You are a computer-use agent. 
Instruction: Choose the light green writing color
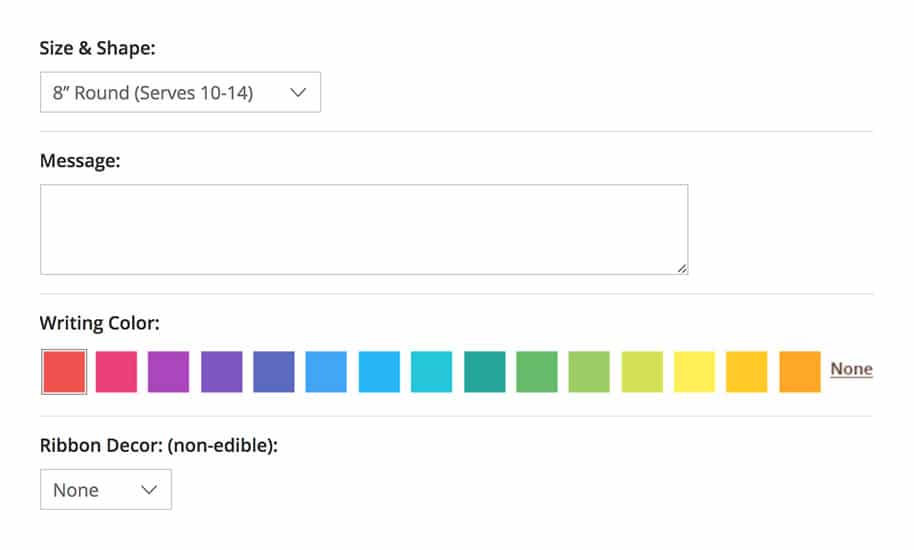point(589,371)
